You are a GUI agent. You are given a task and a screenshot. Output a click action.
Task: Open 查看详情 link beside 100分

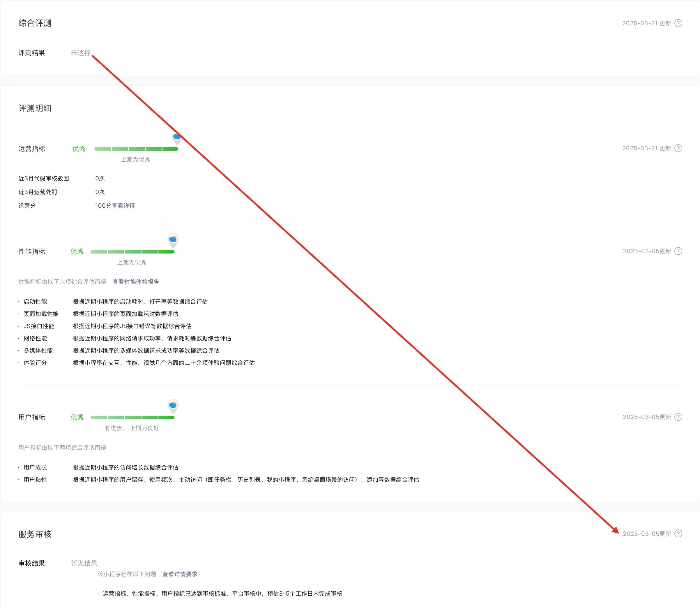(123, 206)
